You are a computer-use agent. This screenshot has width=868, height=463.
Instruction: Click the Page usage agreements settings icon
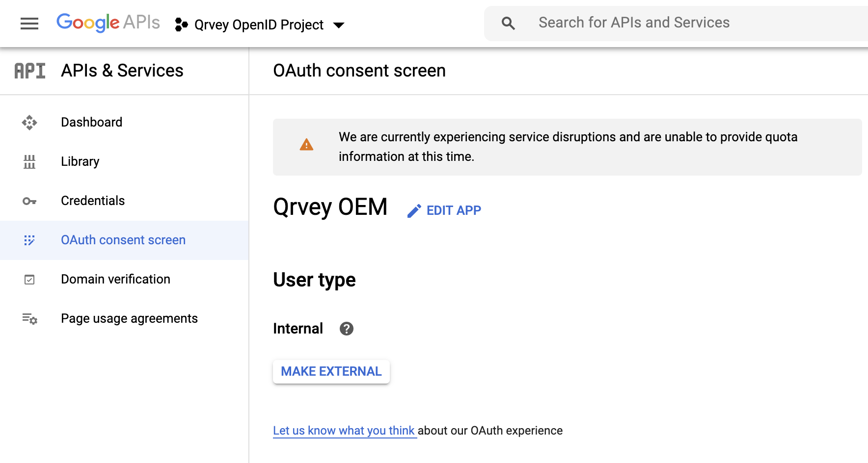tap(29, 319)
